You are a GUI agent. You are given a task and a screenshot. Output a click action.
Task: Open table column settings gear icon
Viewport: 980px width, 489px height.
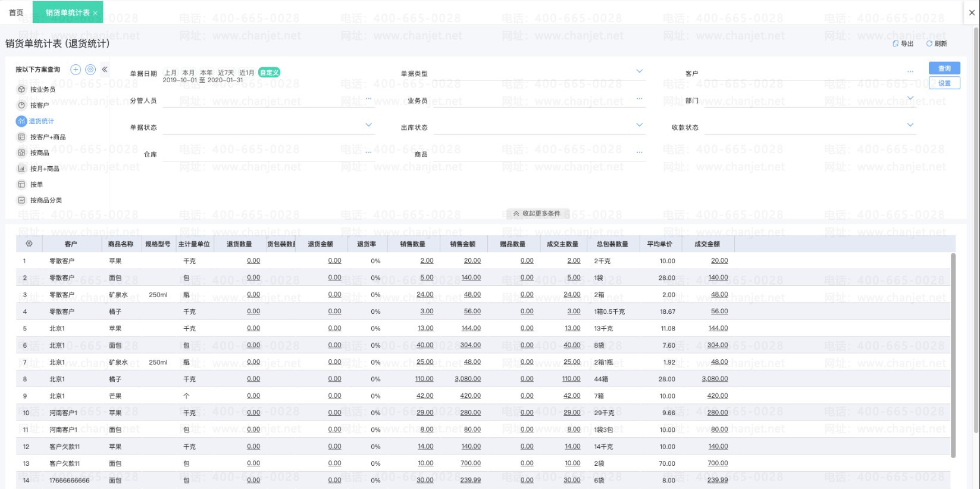pos(29,244)
